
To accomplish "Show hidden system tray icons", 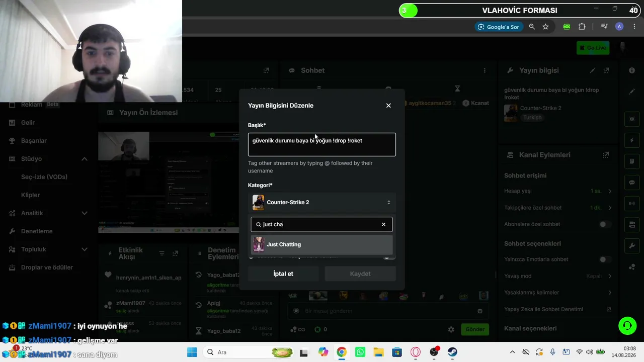I will 512,352.
